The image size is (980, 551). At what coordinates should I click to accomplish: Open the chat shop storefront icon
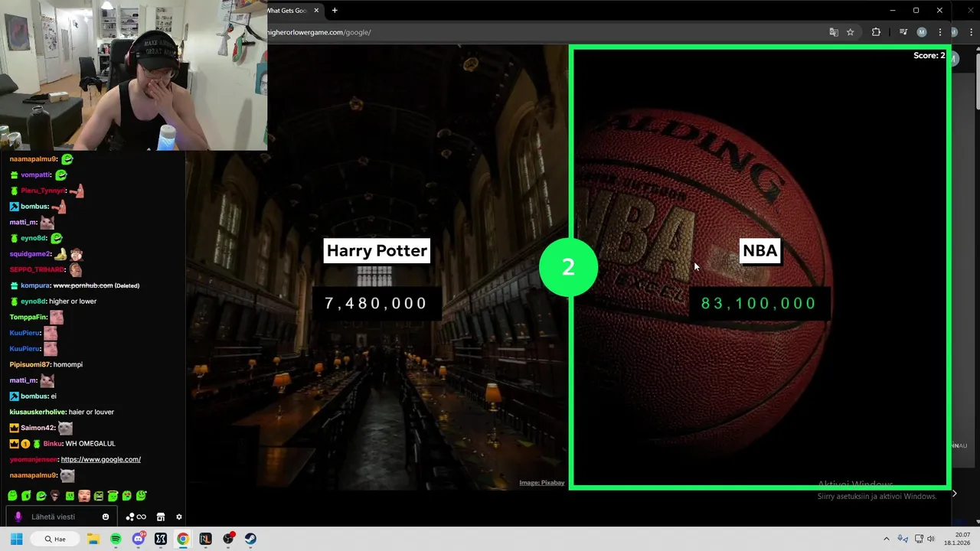pyautogui.click(x=161, y=517)
